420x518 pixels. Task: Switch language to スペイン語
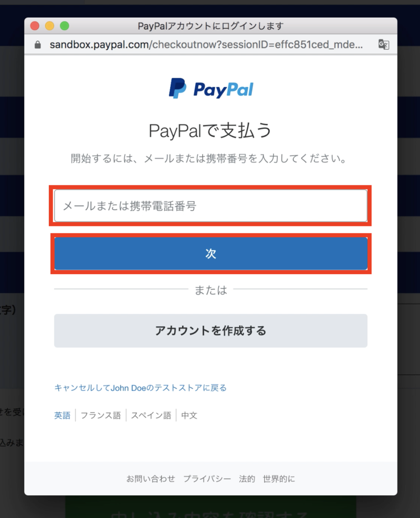(x=151, y=415)
